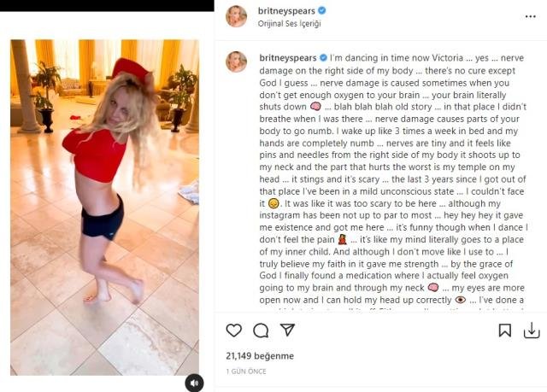Click the verified badge in the caption
This screenshot has width=547, height=392.
pyautogui.click(x=323, y=57)
